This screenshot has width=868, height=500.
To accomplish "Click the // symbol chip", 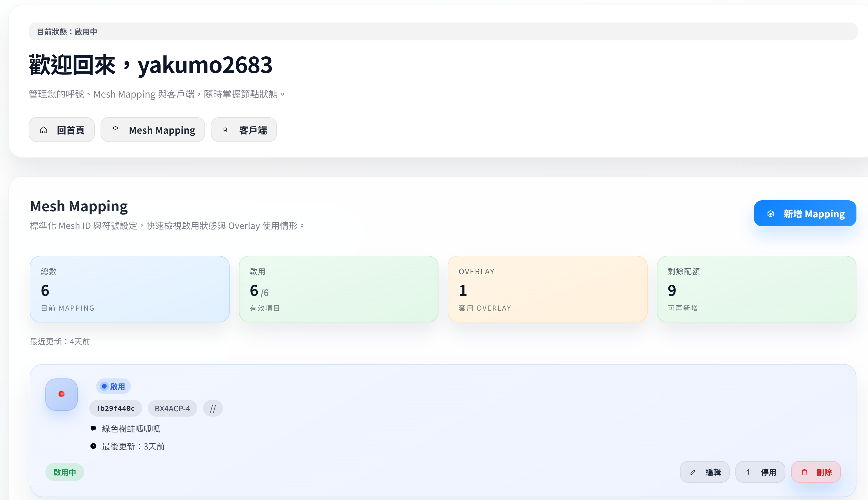I will (213, 408).
